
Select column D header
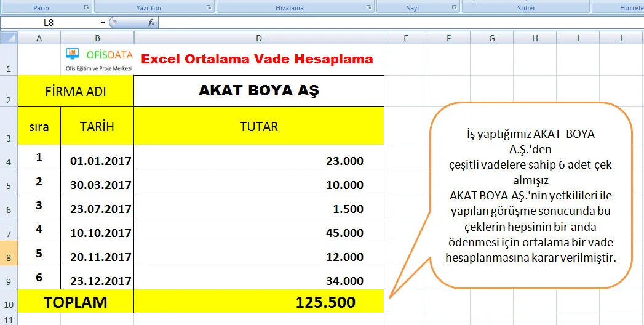tap(258, 38)
